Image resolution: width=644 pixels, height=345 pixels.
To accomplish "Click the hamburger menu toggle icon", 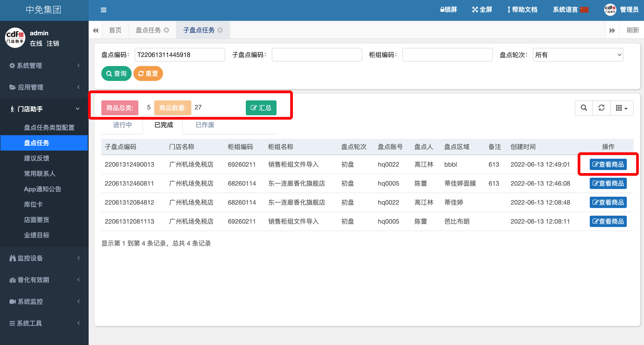I will click(103, 10).
